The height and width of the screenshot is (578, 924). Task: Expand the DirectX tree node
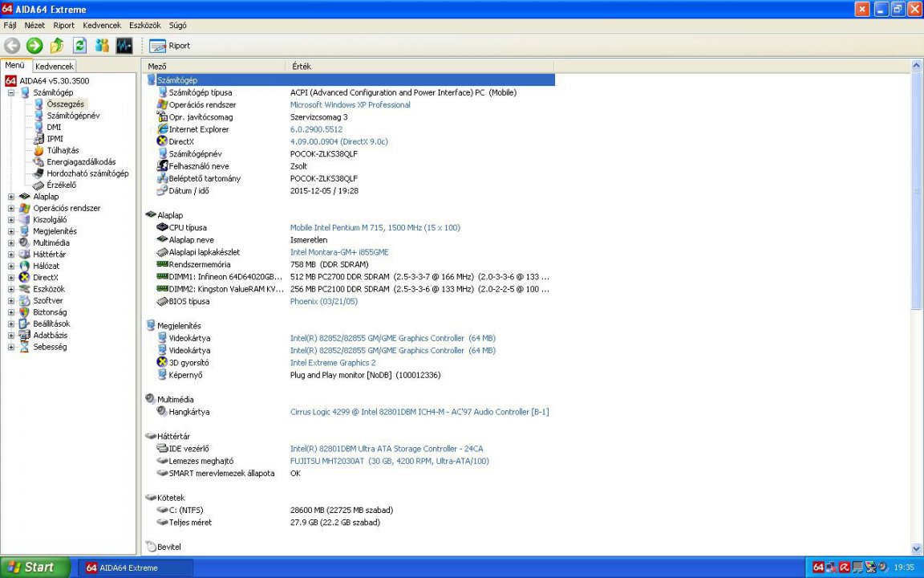point(10,277)
